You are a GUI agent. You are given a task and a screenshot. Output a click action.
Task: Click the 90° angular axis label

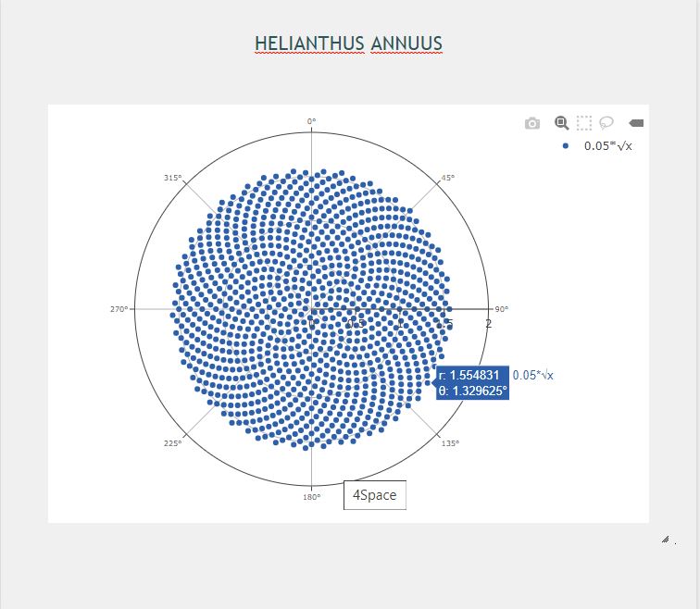click(501, 309)
